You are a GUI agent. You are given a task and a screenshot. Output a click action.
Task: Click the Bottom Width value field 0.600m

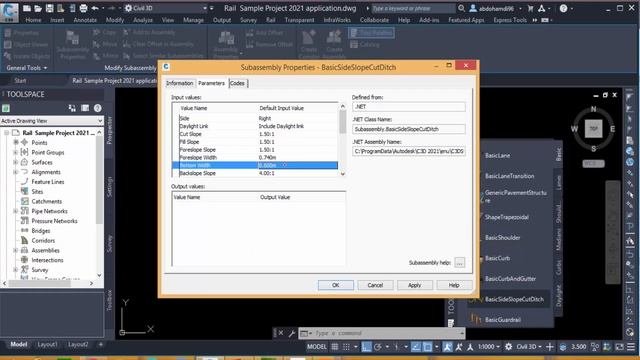(298, 165)
